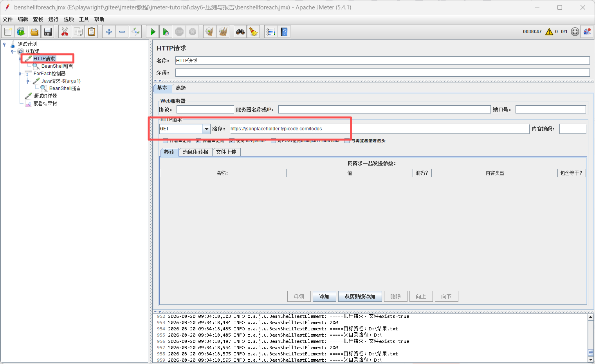Open Search with binoculars icon
The height and width of the screenshot is (364, 595).
click(x=240, y=32)
